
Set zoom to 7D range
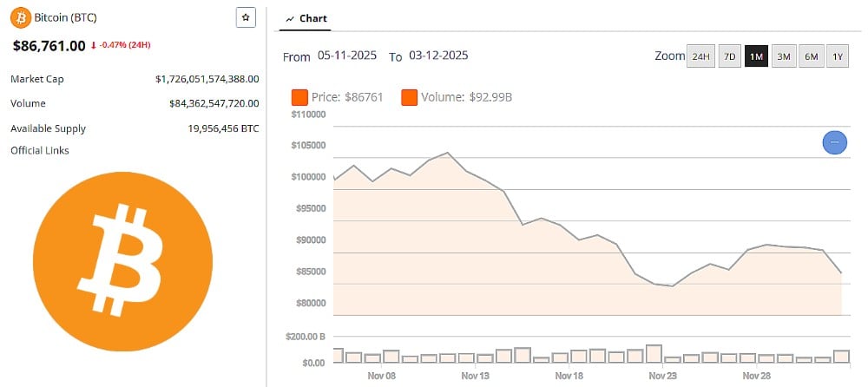click(730, 56)
